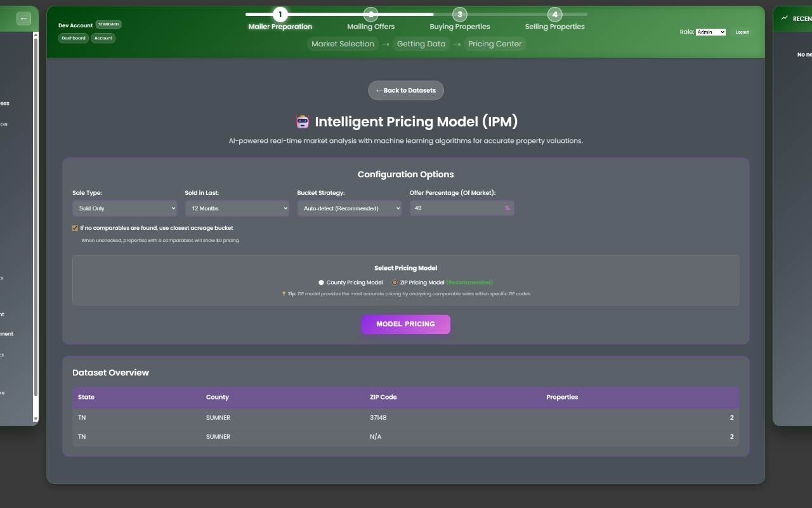Switch to the Getting Data tab
Image resolution: width=812 pixels, height=508 pixels.
(x=421, y=43)
